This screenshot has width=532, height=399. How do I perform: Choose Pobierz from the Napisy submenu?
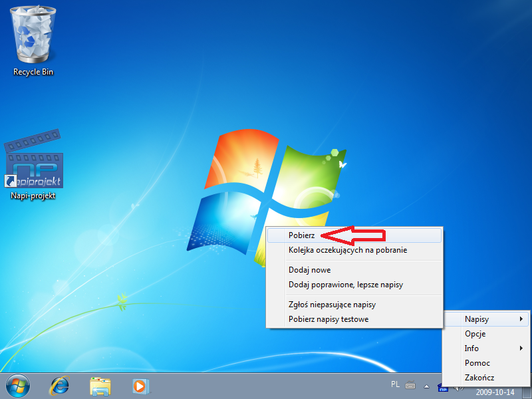tap(354, 235)
